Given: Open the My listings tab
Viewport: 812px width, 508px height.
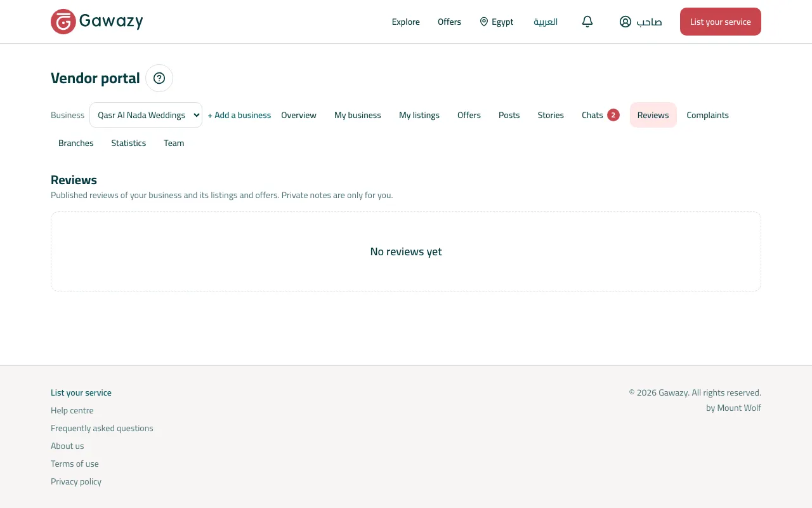Looking at the screenshot, I should point(419,115).
